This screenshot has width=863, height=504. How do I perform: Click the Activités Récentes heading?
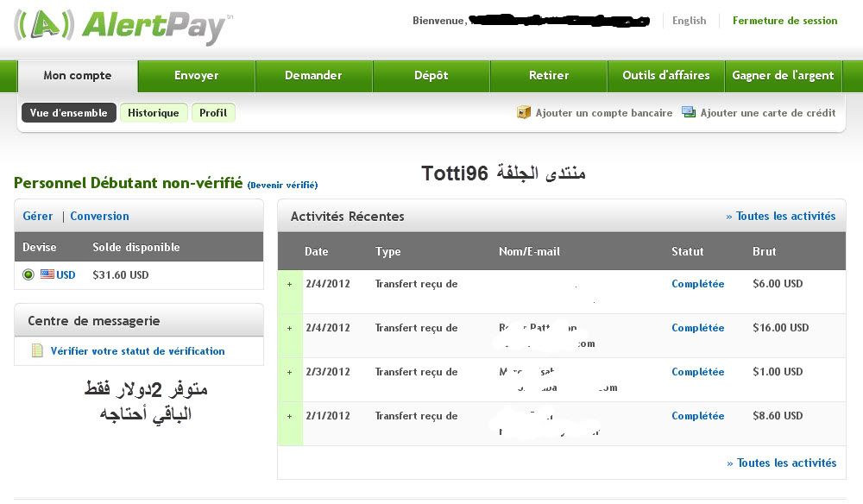click(x=347, y=217)
